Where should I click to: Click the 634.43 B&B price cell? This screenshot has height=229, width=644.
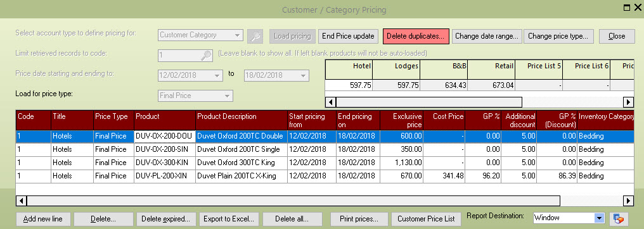(444, 85)
